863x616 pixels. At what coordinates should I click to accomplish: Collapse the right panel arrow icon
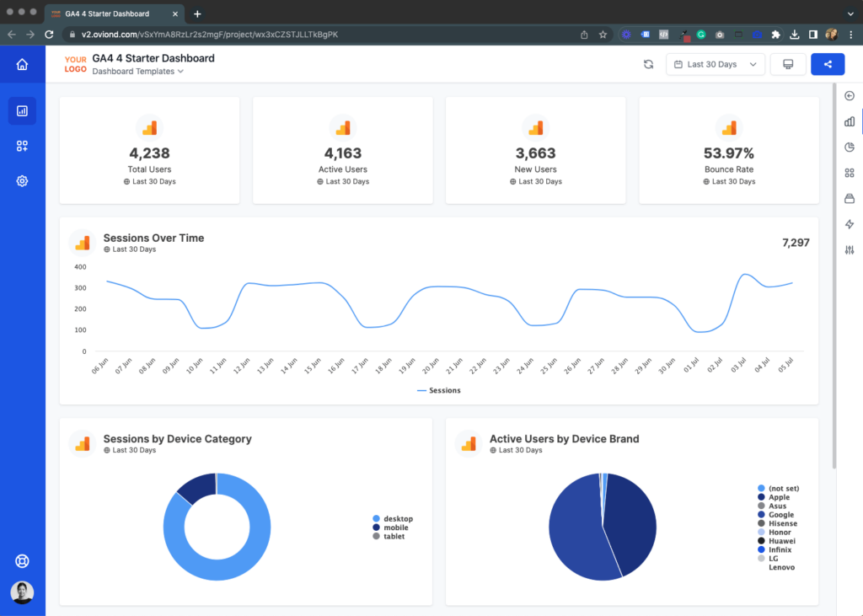click(850, 96)
